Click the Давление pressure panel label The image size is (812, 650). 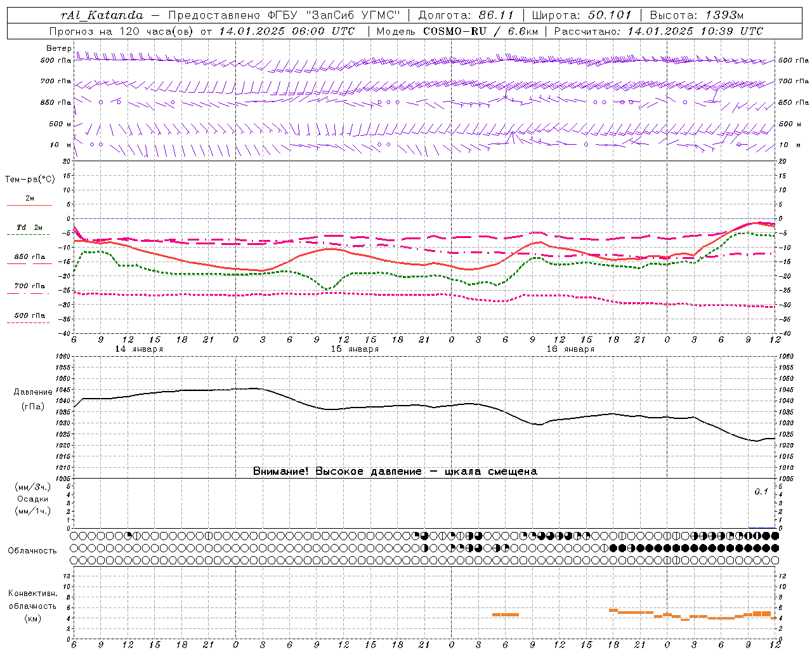(x=33, y=392)
